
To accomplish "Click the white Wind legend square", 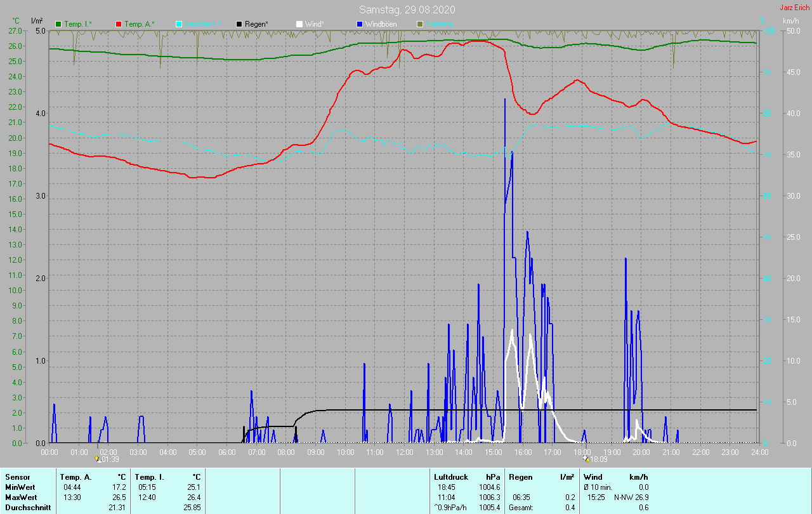I will (299, 24).
